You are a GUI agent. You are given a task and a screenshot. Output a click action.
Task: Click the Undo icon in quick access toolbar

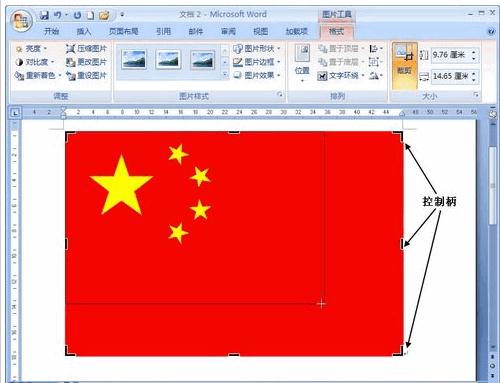point(58,15)
